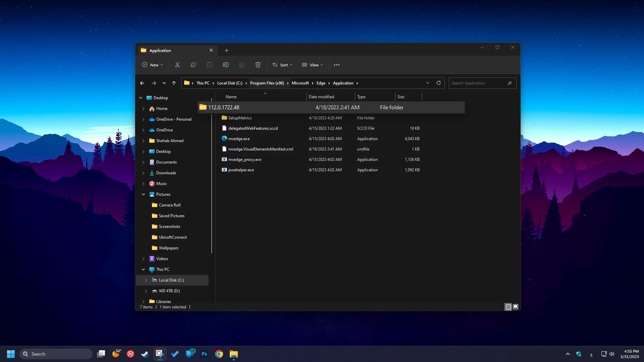Switch to details view icon in status bar

click(508, 307)
